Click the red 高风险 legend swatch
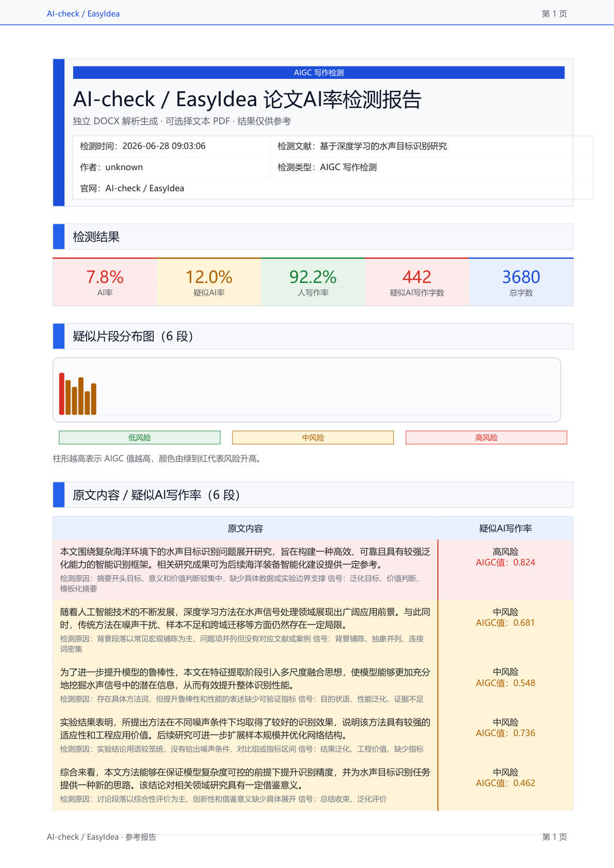This screenshot has width=614, height=868. [x=486, y=438]
